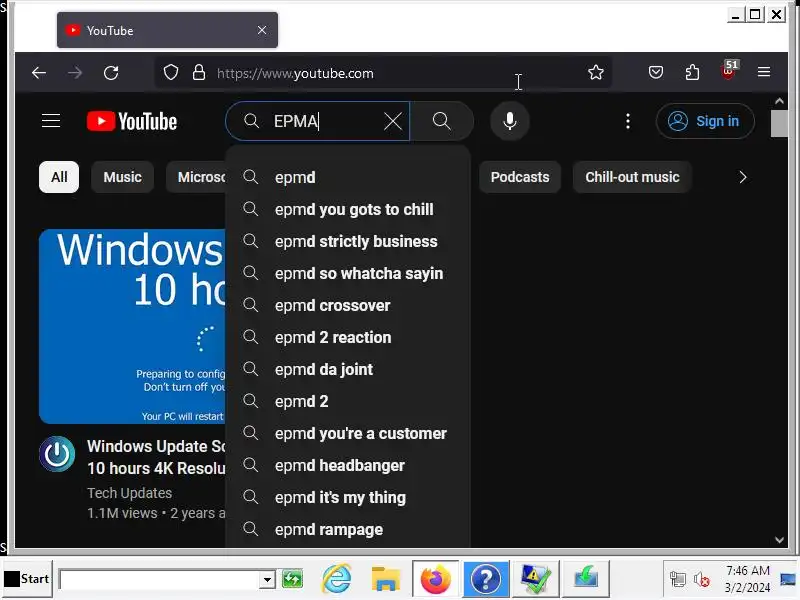Choose suggestion "epmd rampage"
Image resolution: width=800 pixels, height=600 pixels.
[x=347, y=530]
